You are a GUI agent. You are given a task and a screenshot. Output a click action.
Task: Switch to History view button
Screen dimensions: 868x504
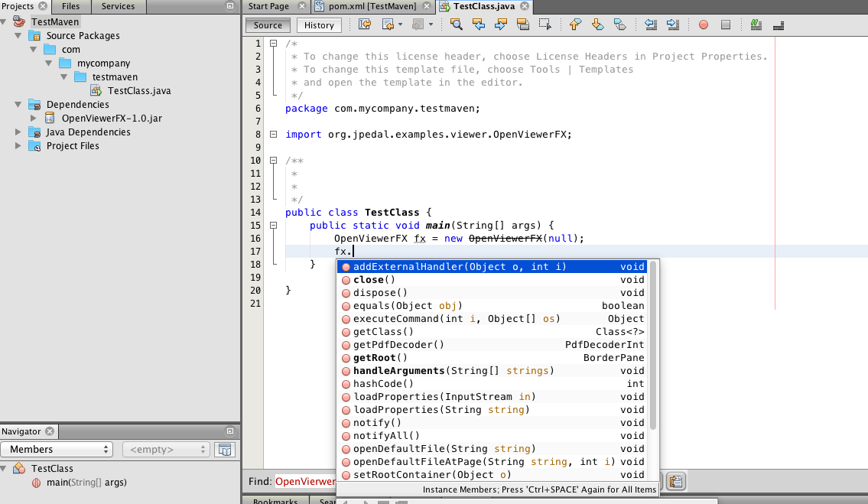tap(319, 25)
